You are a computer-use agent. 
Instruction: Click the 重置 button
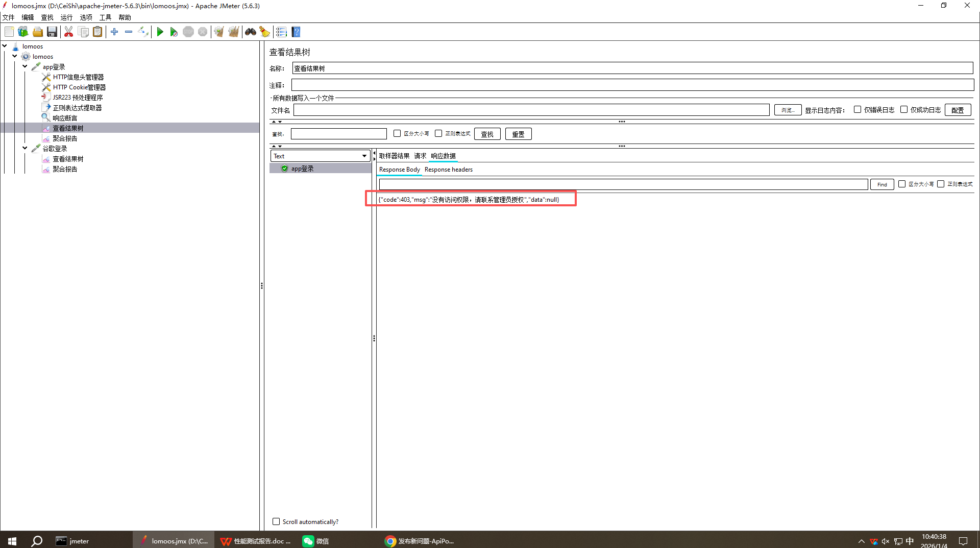pos(518,134)
